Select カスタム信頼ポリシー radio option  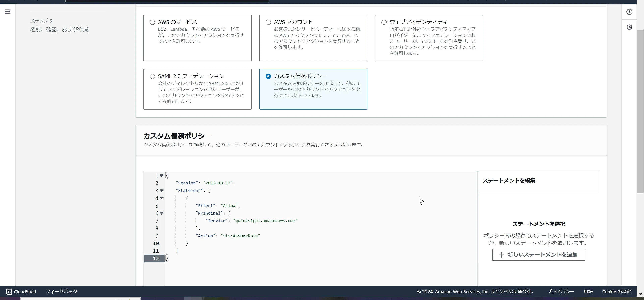(x=268, y=76)
